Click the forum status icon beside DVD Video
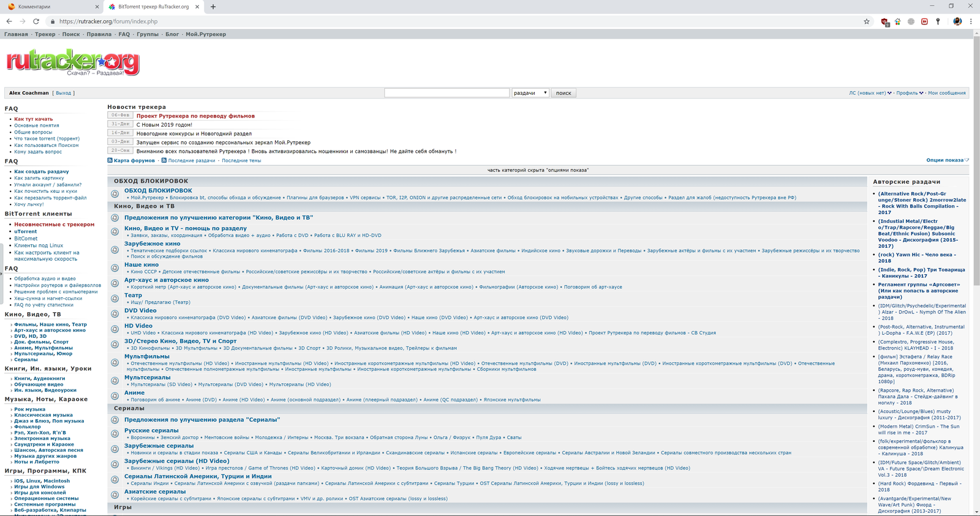Screen dimensions: 980x516 coord(115,313)
